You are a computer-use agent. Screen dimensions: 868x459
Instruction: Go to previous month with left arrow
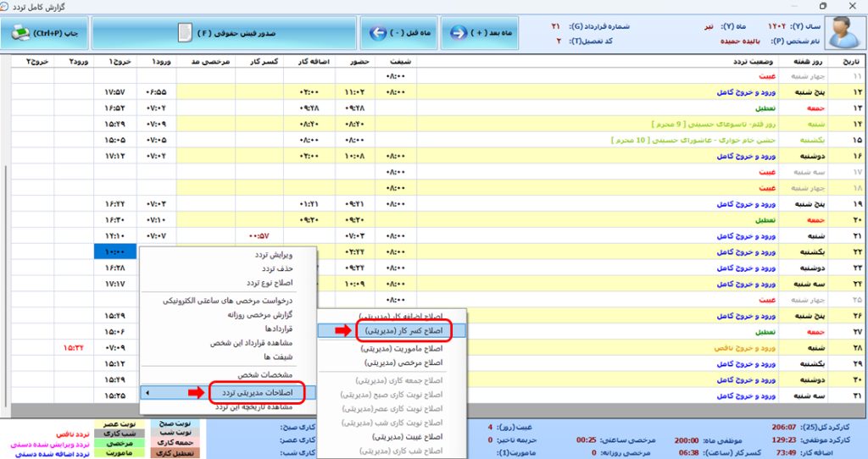pyautogui.click(x=379, y=34)
